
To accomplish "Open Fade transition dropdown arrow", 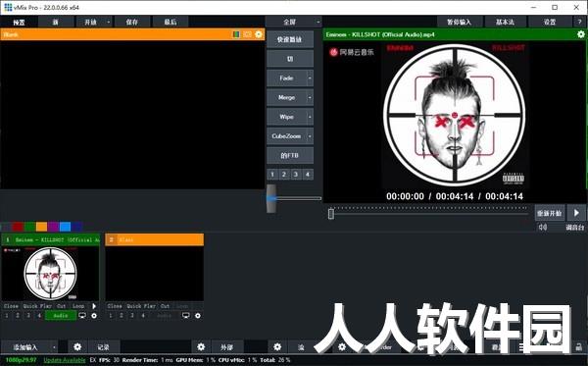I will (310, 78).
